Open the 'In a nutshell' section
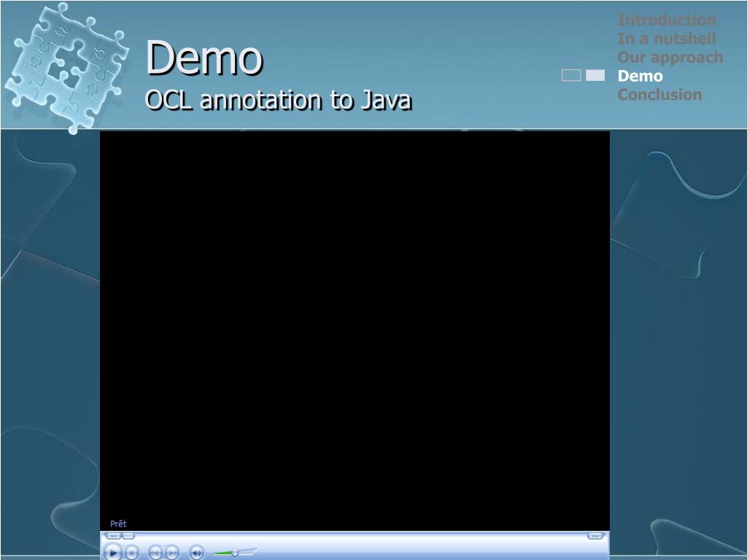The image size is (747, 560). pos(667,39)
